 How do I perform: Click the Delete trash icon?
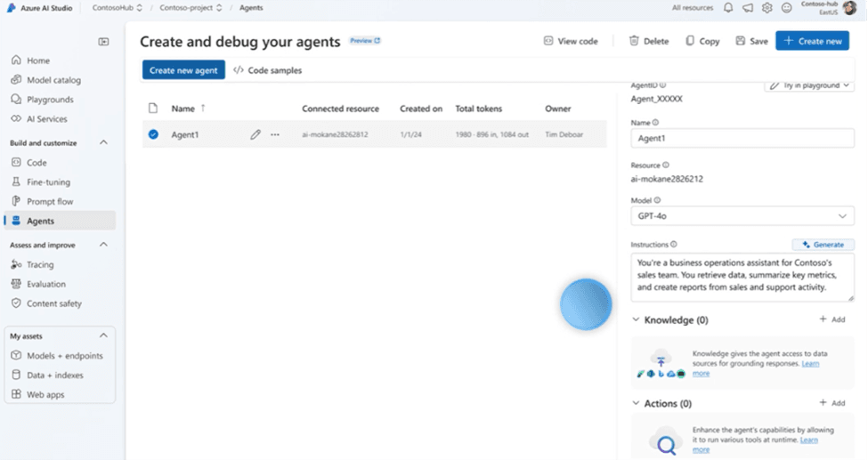coord(634,41)
